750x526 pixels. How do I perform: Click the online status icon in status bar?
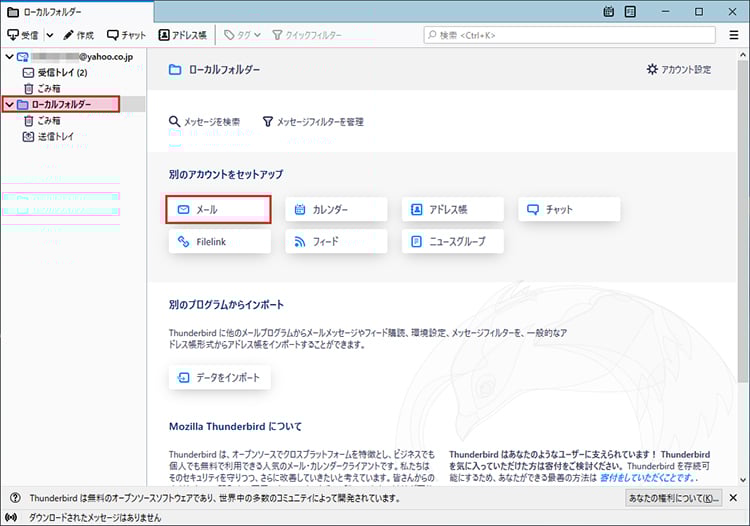pyautogui.click(x=11, y=517)
